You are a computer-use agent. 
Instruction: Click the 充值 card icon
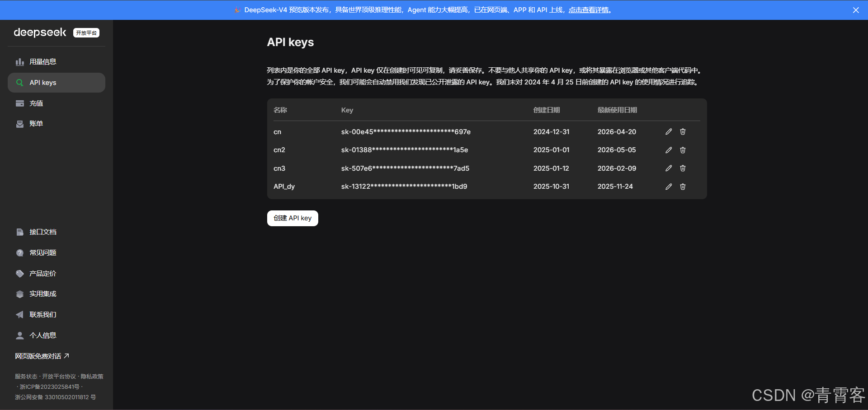tap(20, 103)
